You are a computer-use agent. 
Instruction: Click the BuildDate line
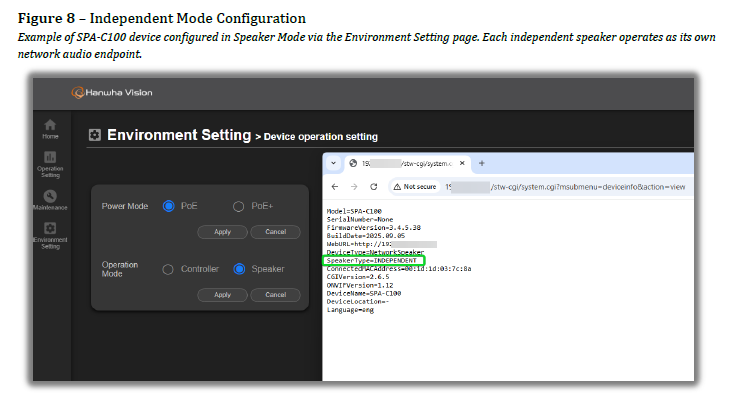[366, 236]
